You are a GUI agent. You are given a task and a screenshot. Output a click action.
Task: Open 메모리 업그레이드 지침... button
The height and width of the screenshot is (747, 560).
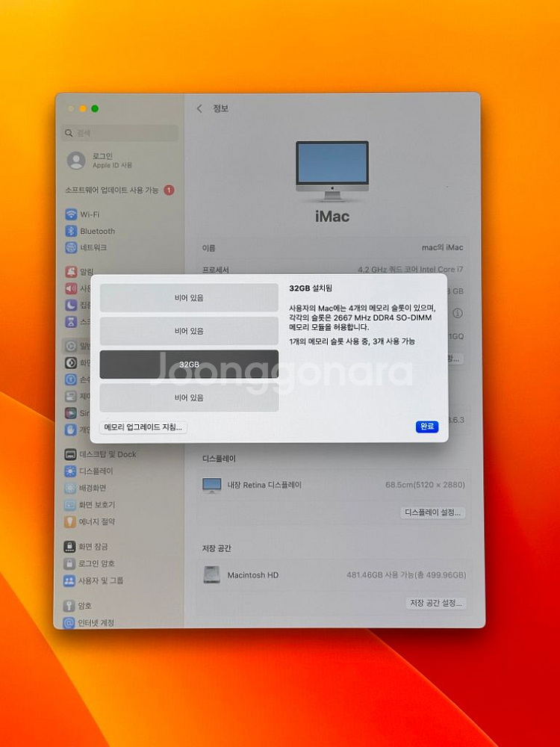click(143, 427)
